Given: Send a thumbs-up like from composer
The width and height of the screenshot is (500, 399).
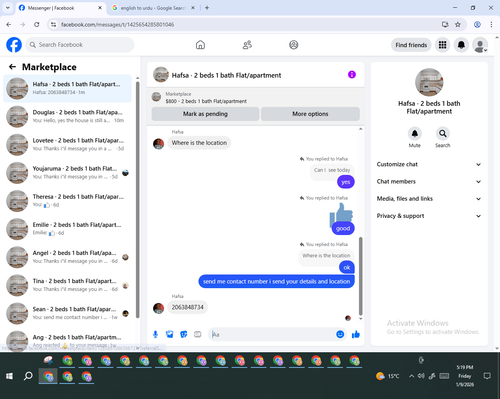Looking at the screenshot, I should (356, 334).
